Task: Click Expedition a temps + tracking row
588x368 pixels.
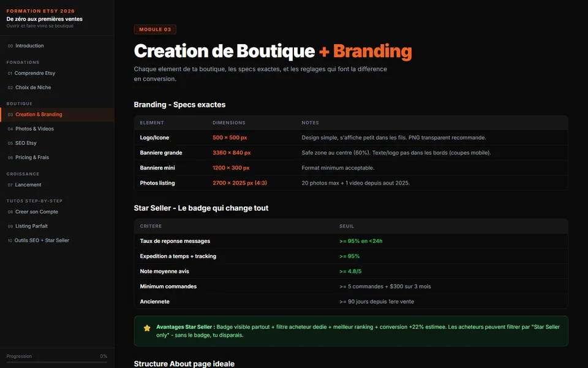Action: click(351, 256)
